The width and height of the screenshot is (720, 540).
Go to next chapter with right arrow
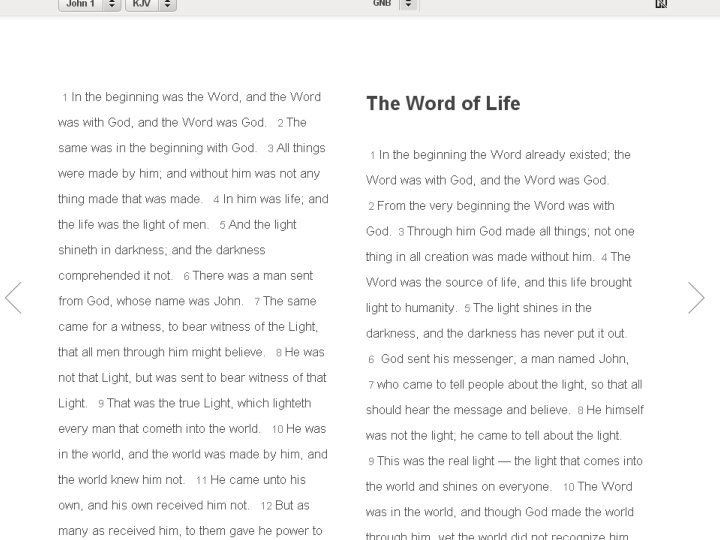(696, 298)
